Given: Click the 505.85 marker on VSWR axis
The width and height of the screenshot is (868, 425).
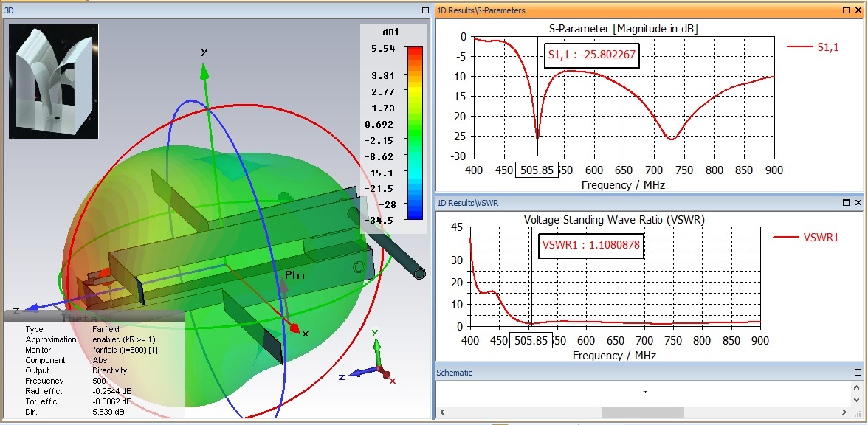Looking at the screenshot, I should [x=532, y=340].
